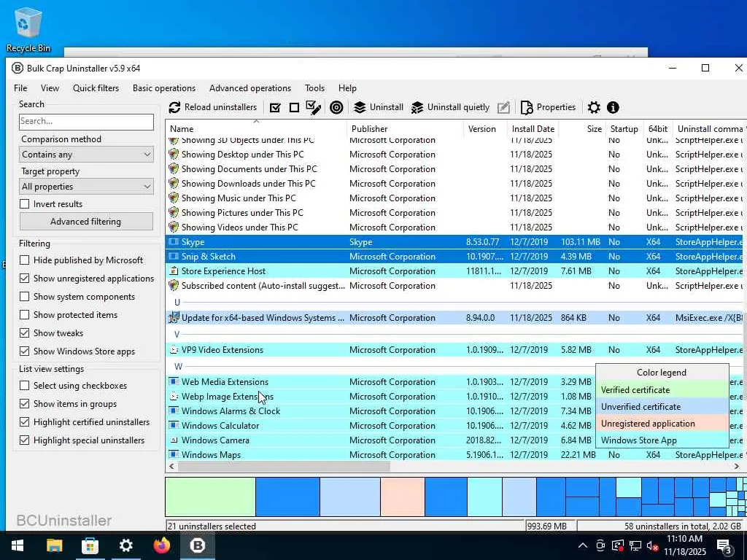Image resolution: width=747 pixels, height=560 pixels.
Task: Open the Target property 'All properties' dropdown
Action: (x=86, y=187)
